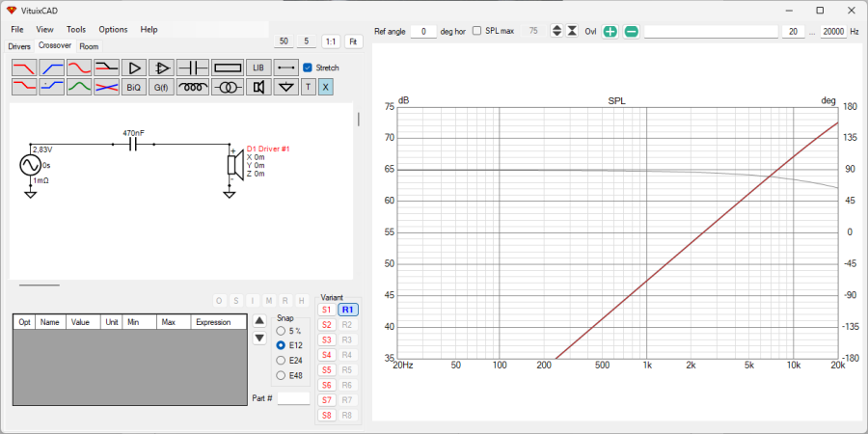
Task: Move part down with down arrow button
Action: coord(259,338)
